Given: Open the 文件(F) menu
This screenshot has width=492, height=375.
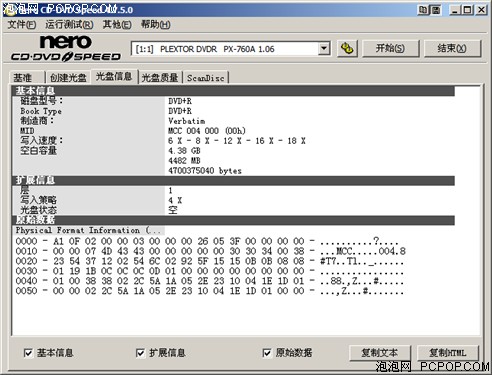Looking at the screenshot, I should click(x=22, y=24).
